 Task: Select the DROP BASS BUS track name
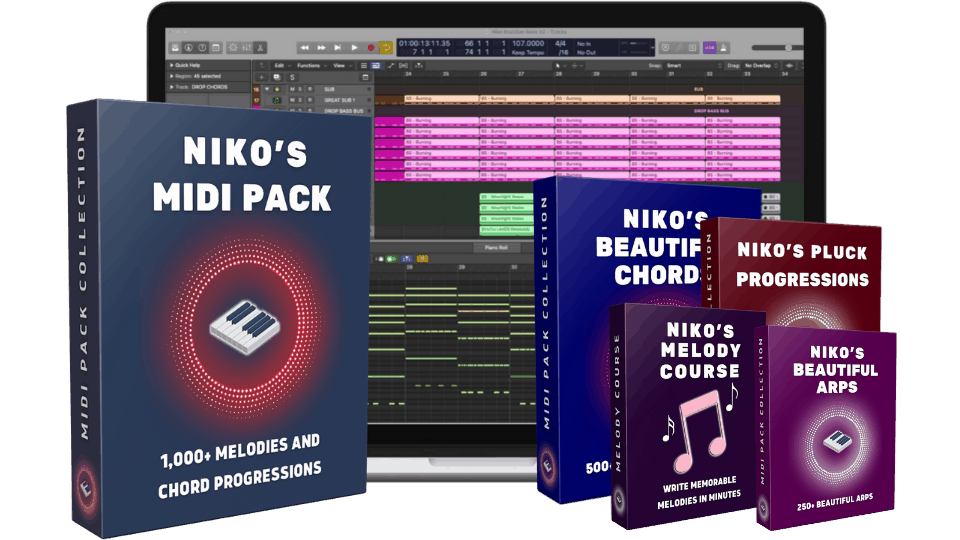343,111
